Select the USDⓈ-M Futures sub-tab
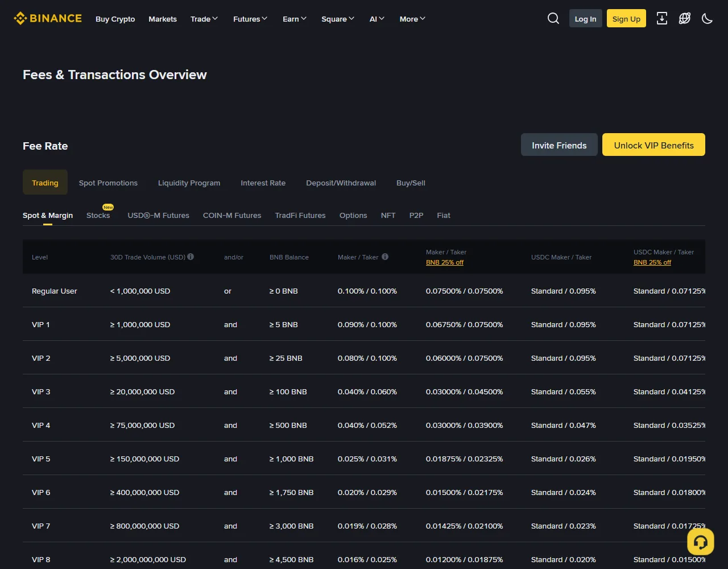 158,215
